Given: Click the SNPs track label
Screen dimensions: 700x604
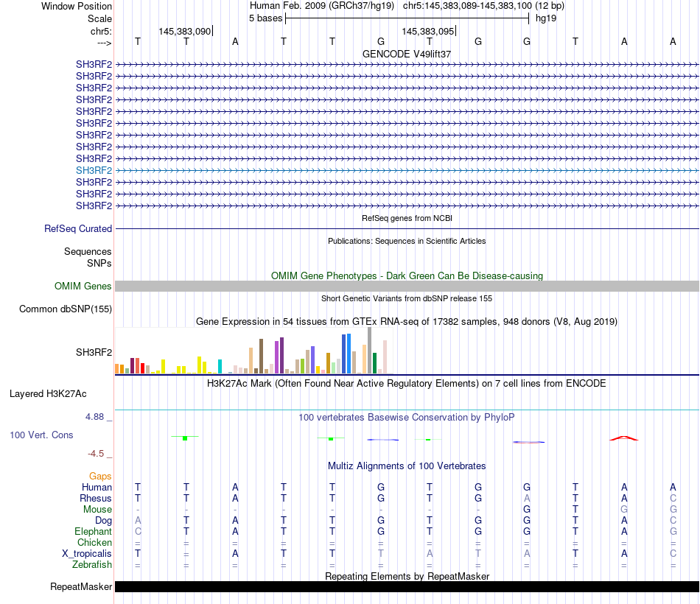Looking at the screenshot, I should coord(99,263).
